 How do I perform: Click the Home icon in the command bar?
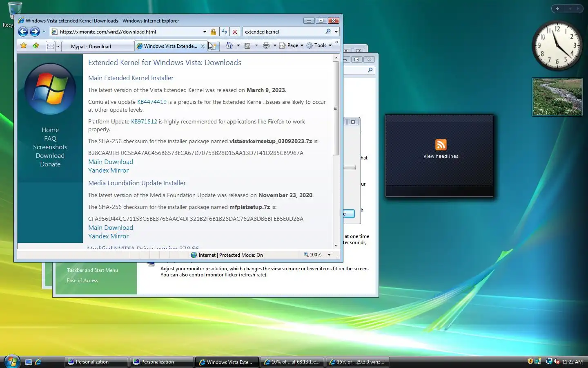[x=229, y=45]
